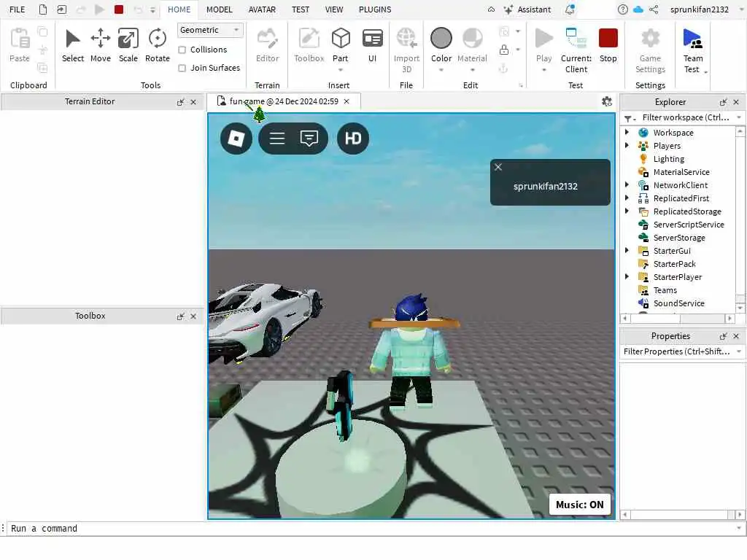Expand the StarterGui tree node

627,250
